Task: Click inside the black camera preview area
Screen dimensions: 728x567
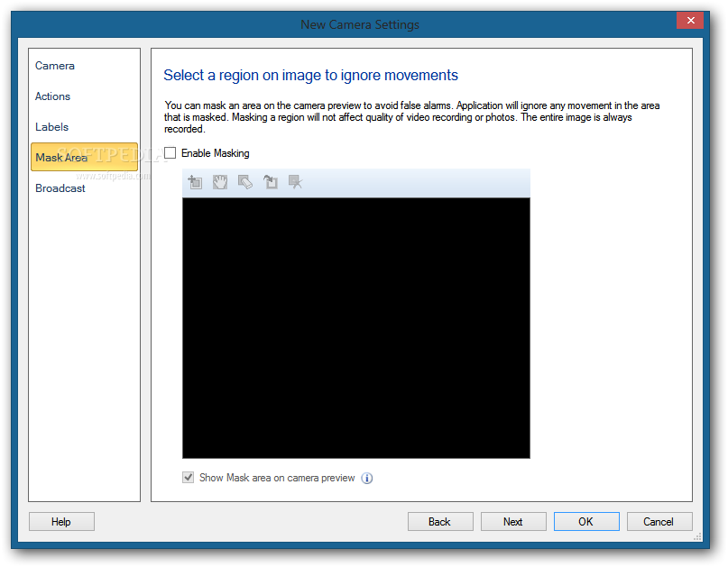Action: pos(356,328)
